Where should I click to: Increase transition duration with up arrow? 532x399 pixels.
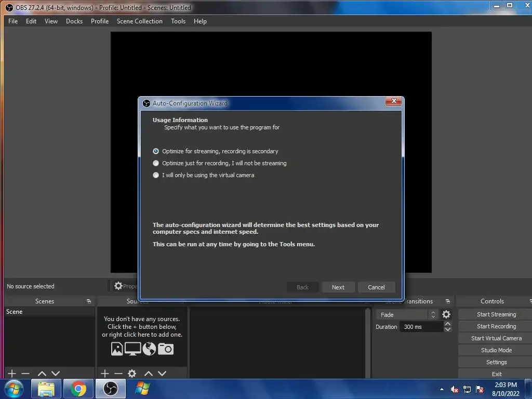[x=447, y=324]
